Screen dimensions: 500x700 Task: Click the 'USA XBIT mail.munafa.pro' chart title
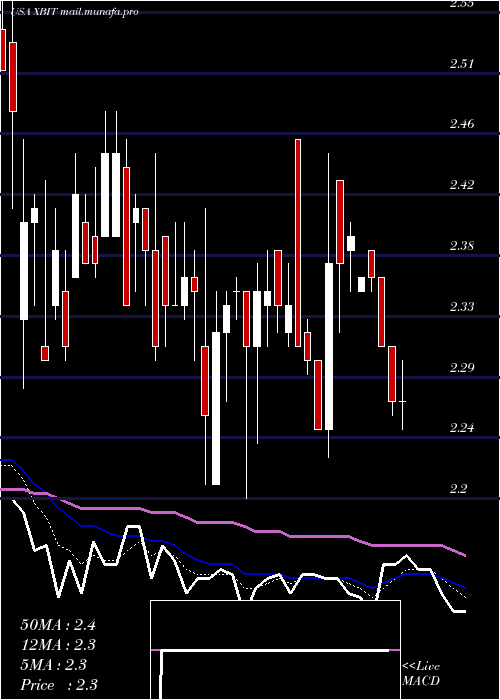[x=74, y=12]
